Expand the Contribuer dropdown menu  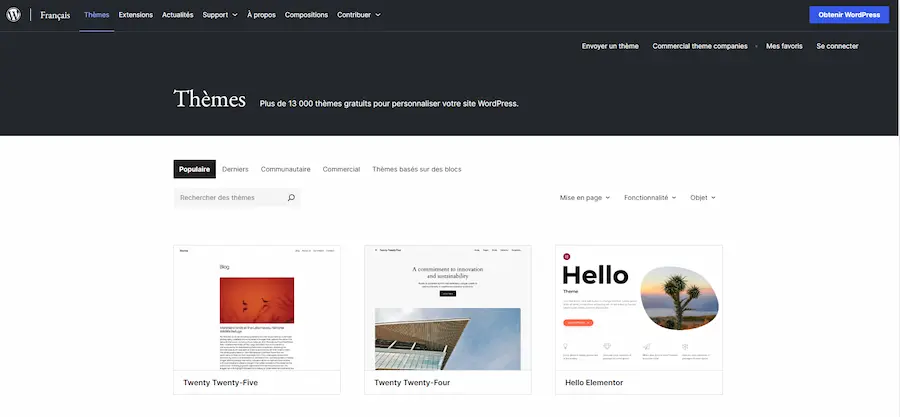[x=359, y=15]
